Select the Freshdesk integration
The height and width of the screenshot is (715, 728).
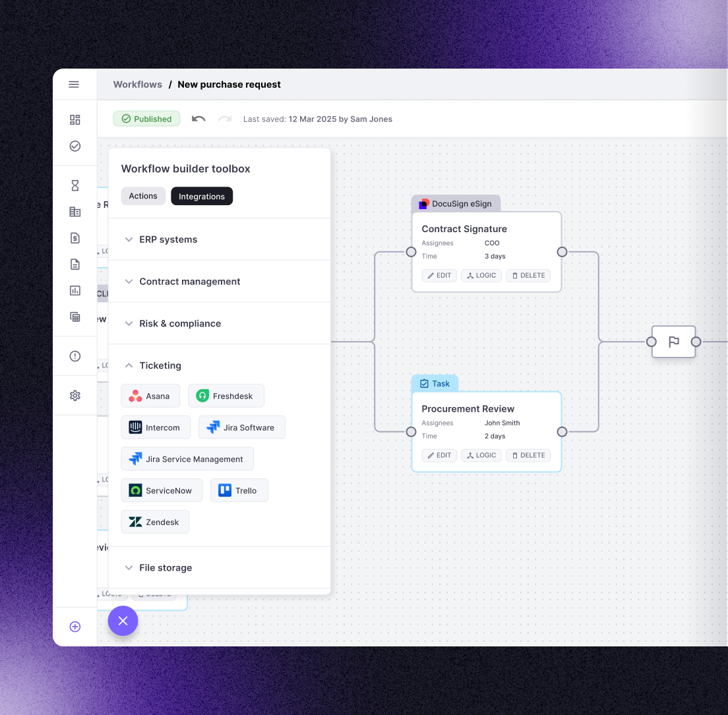point(226,396)
